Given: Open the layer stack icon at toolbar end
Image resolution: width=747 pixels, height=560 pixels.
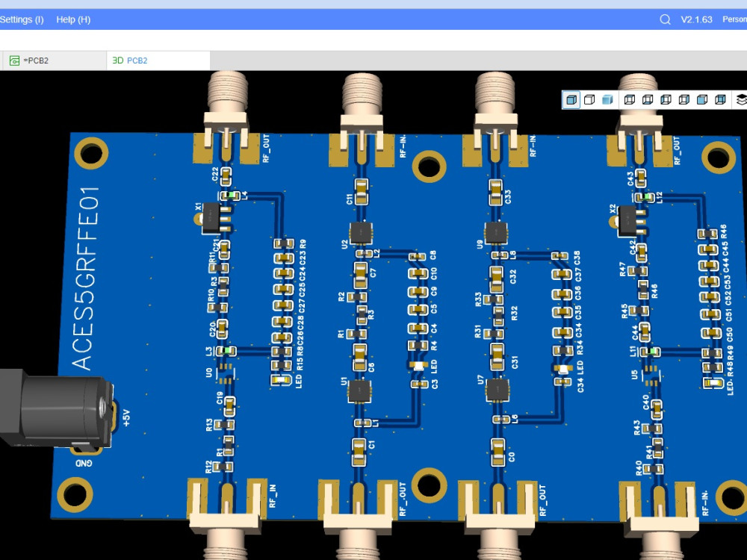Looking at the screenshot, I should [740, 99].
